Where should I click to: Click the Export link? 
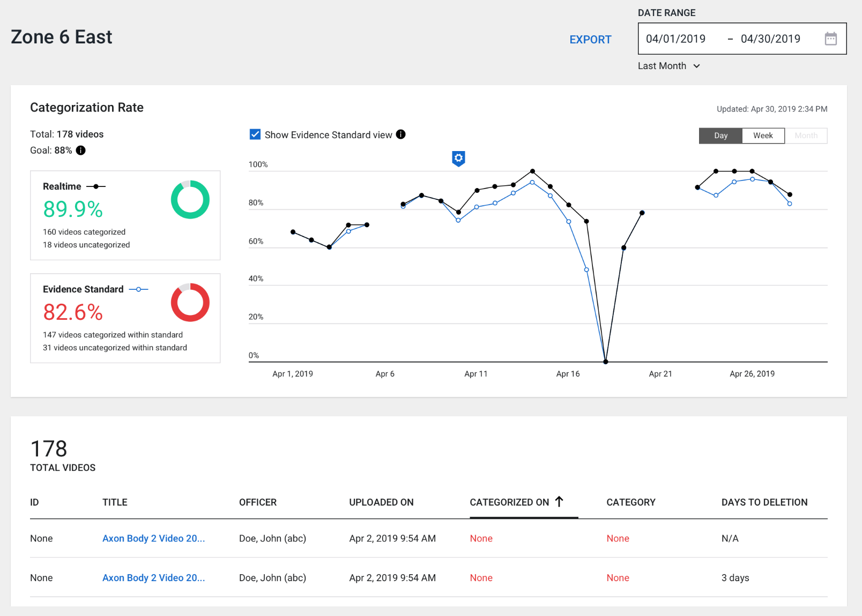tap(590, 40)
